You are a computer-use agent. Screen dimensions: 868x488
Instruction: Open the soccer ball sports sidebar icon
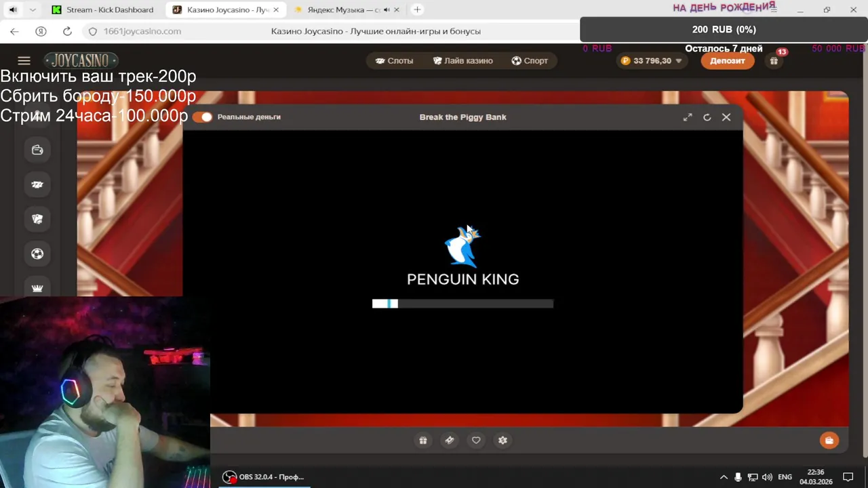[x=37, y=253]
